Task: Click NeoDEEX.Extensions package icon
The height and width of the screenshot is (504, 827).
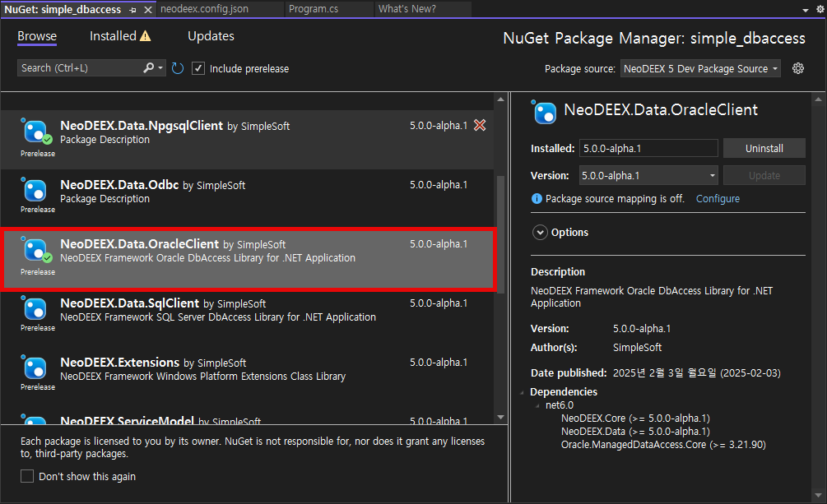Action: (x=35, y=368)
